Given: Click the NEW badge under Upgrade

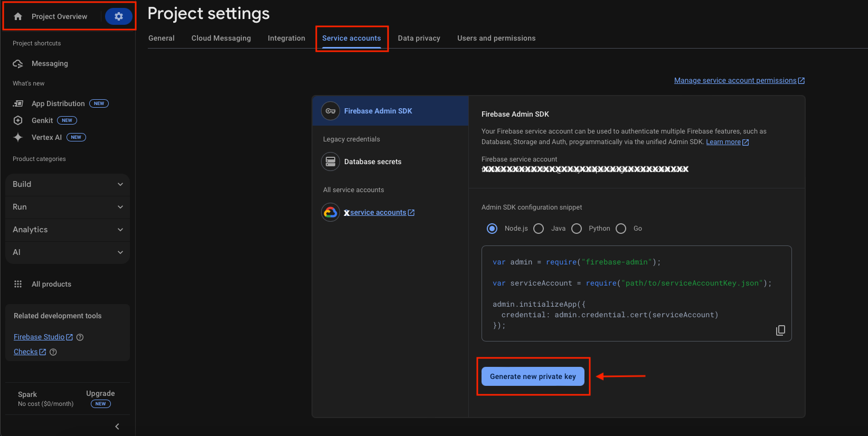Looking at the screenshot, I should point(100,404).
